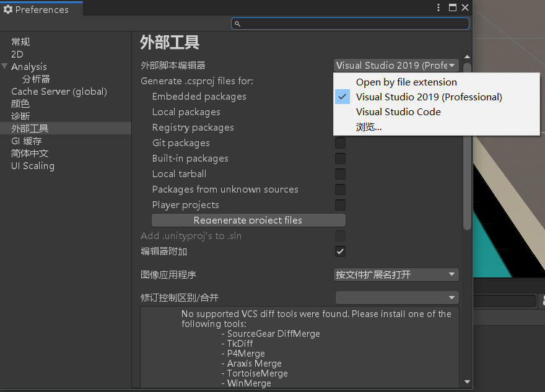Toggle the Git packages checkbox

pos(340,143)
